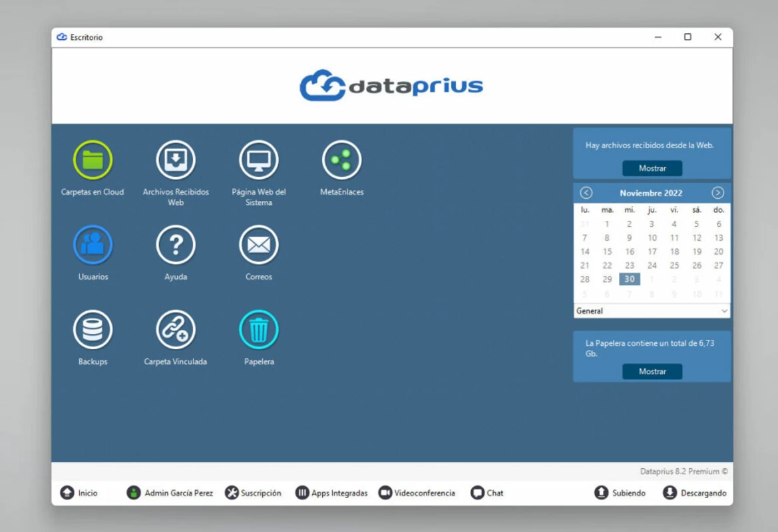This screenshot has width=778, height=532.
Task: Open Carpeta Vinculada link icon
Action: 176,330
